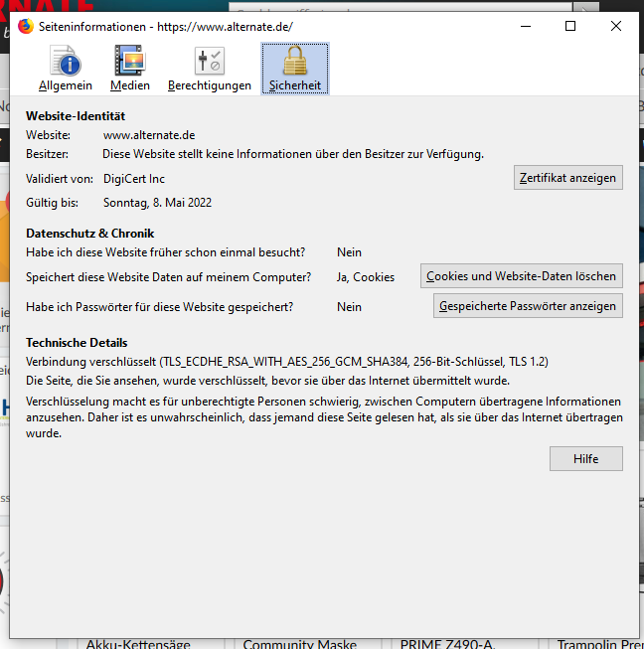Screen dimensions: 644x649
Task: Click 'Die Seite, die Sie ansehen' sentence
Action: [267, 381]
